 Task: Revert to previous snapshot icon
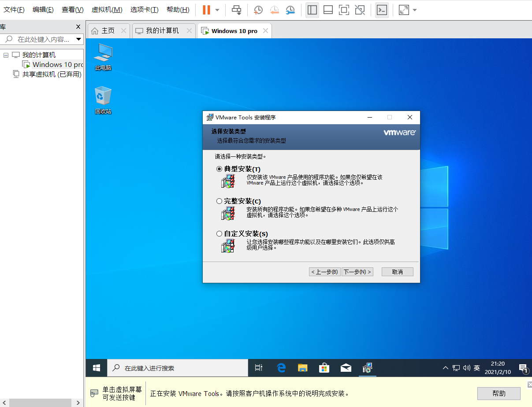pyautogui.click(x=274, y=10)
